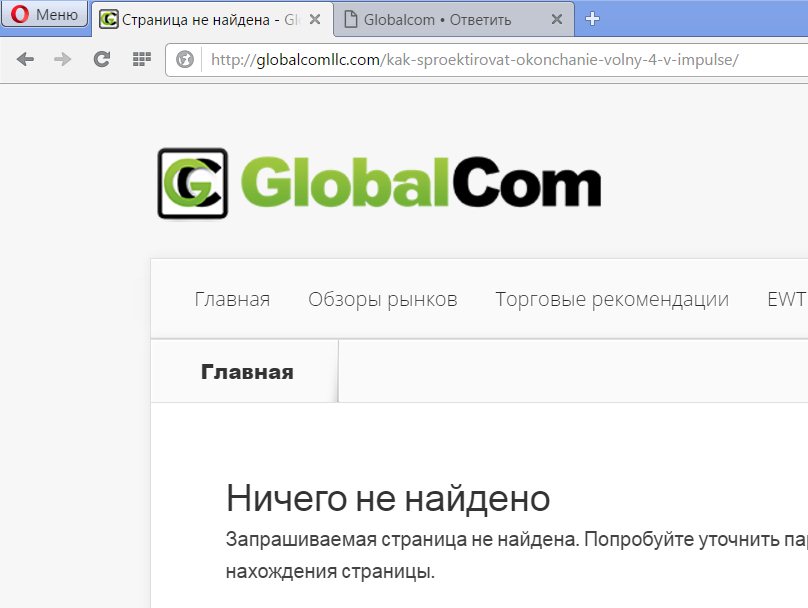Click the globe site-info icon in the address bar
Image resolution: width=808 pixels, height=608 pixels.
coord(185,59)
